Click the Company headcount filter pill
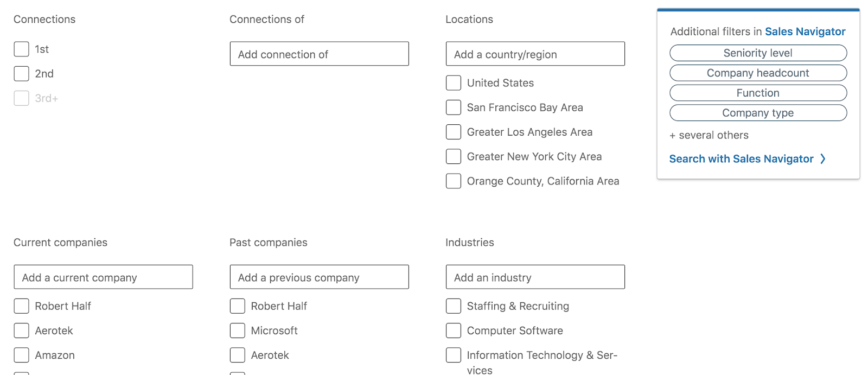This screenshot has width=868, height=375. [758, 73]
